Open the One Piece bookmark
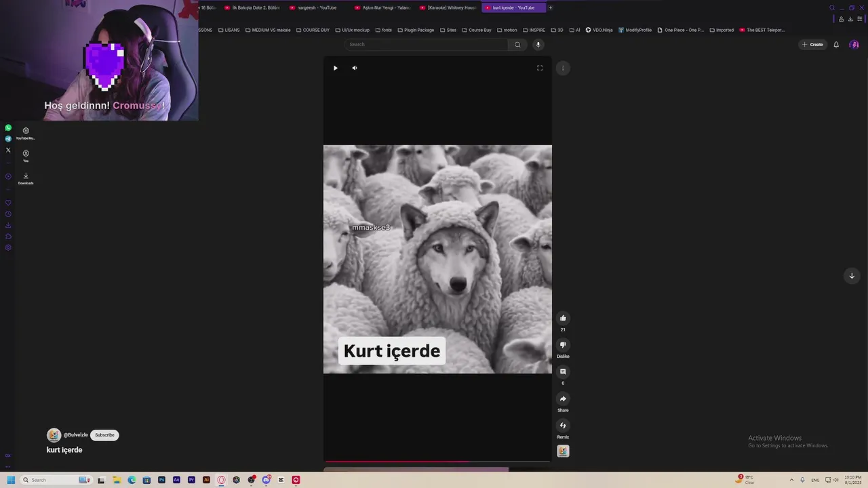868x488 pixels. [681, 30]
